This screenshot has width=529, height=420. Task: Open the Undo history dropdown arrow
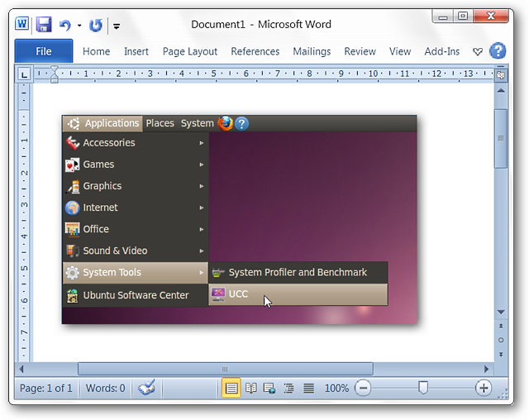[x=79, y=26]
